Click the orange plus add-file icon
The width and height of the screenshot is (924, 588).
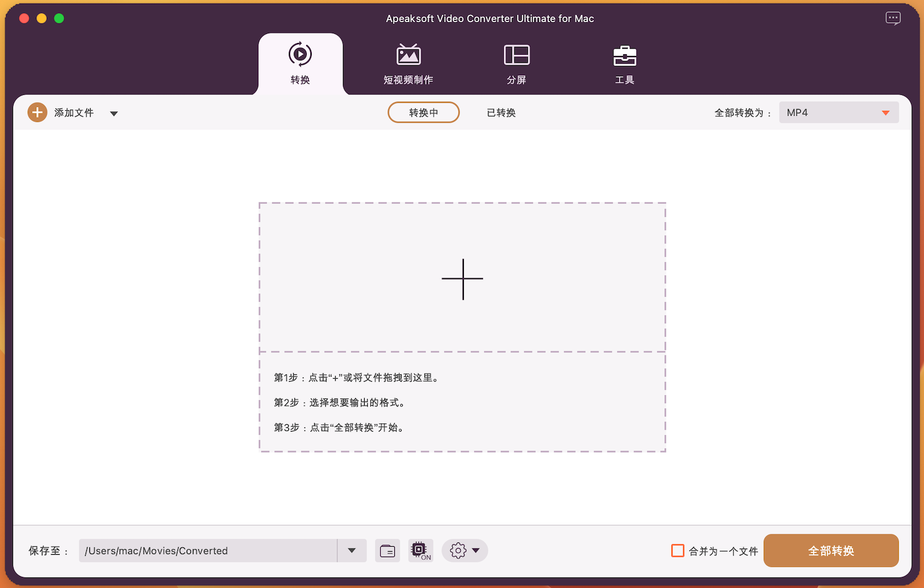38,113
